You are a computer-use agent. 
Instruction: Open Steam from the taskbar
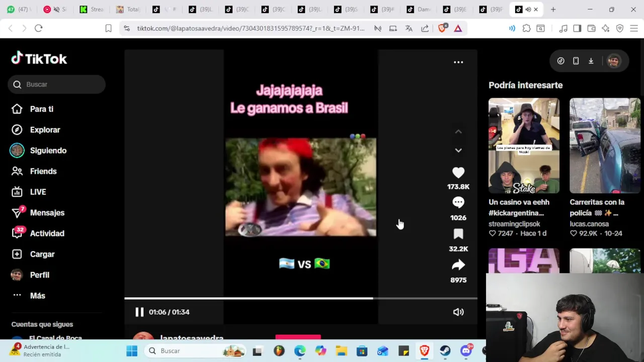445,351
